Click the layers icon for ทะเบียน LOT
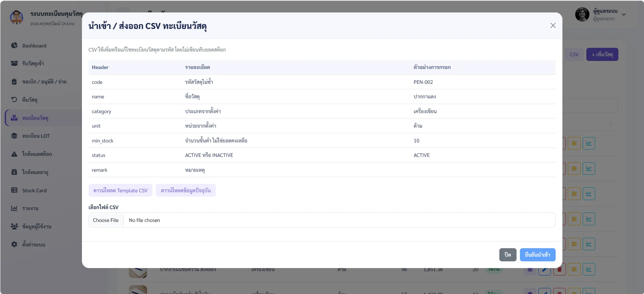The height and width of the screenshot is (294, 644). [14, 136]
